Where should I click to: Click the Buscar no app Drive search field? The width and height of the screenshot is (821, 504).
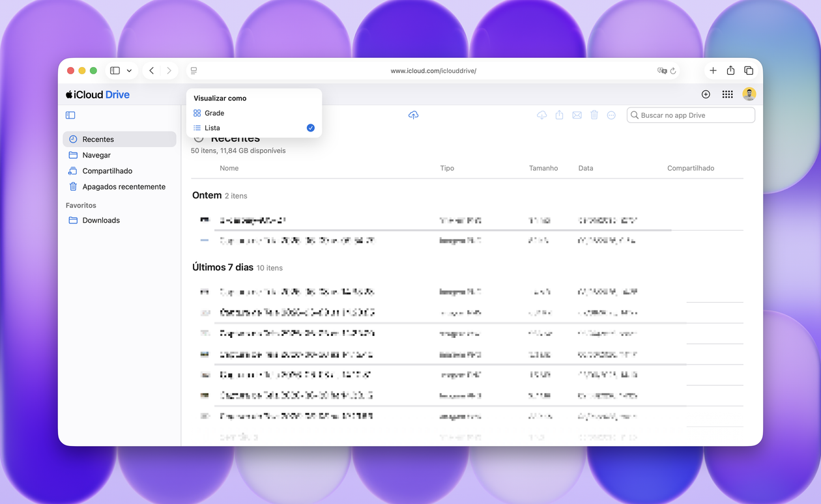[691, 115]
